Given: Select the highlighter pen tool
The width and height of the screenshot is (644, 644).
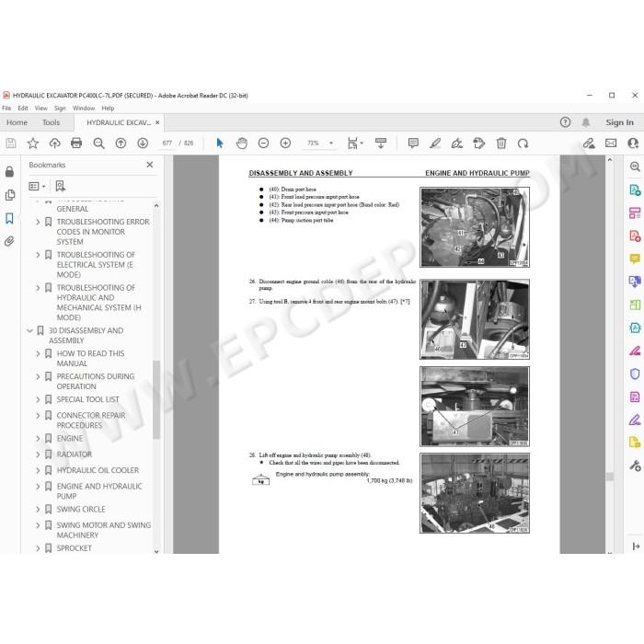Looking at the screenshot, I should tap(435, 143).
